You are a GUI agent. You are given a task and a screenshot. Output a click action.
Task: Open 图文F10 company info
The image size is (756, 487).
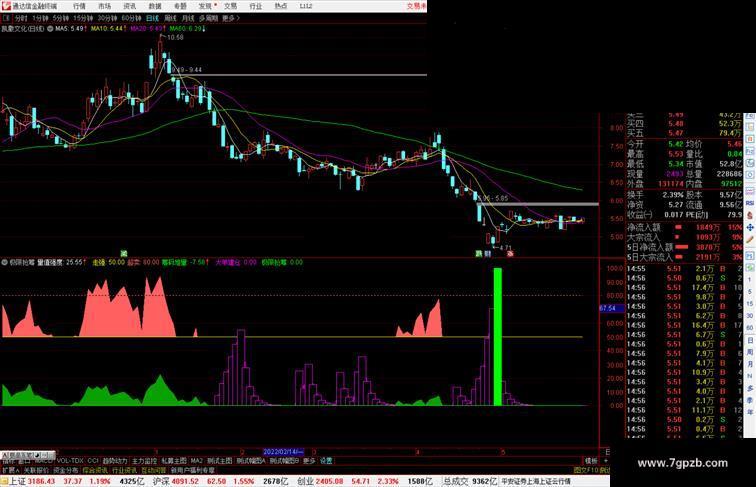coord(586,470)
